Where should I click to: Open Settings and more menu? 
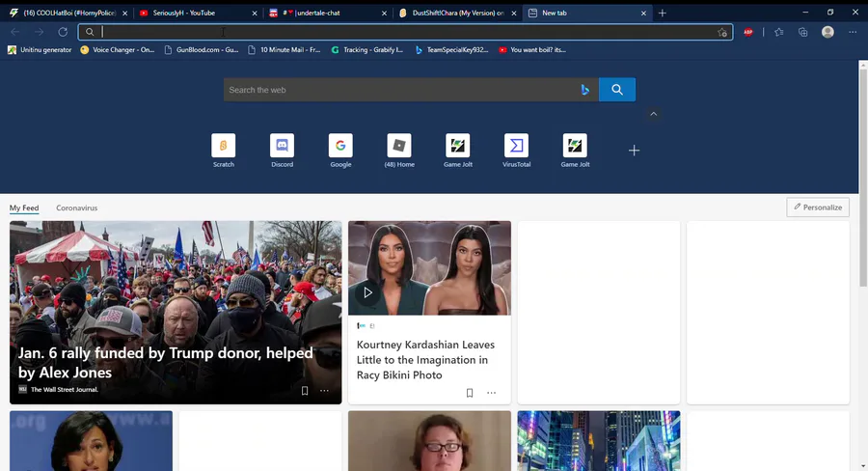point(853,32)
